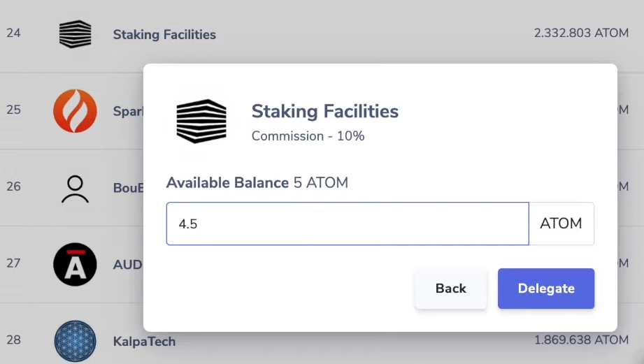Click the ATOM unit label beside amount field
Image resolution: width=644 pixels, height=364 pixels.
[x=561, y=224]
